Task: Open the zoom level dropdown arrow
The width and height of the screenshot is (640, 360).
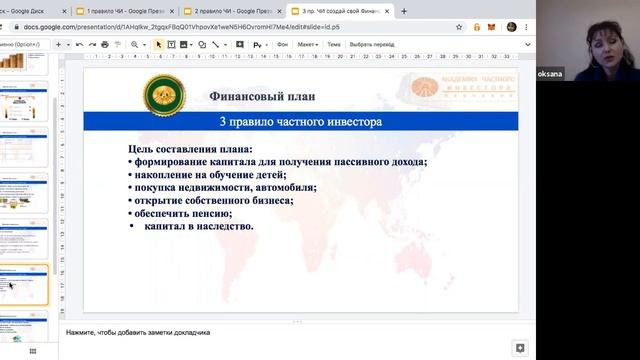Action: (x=144, y=44)
